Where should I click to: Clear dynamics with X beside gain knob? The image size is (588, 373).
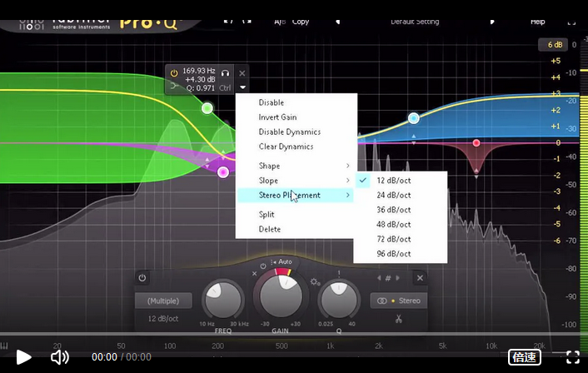(254, 274)
